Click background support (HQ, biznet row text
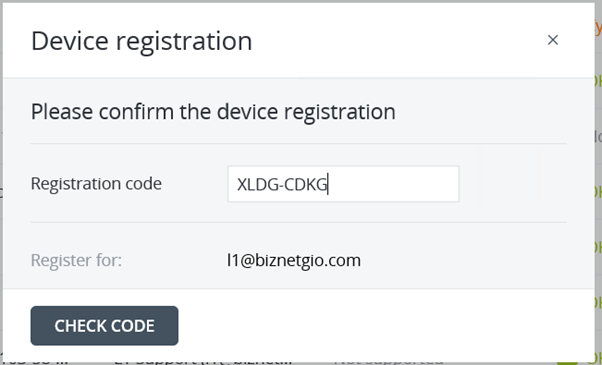 pos(203,361)
